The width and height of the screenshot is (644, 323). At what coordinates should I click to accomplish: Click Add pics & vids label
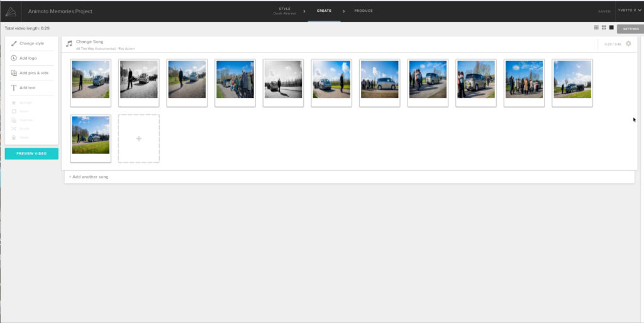click(x=34, y=73)
